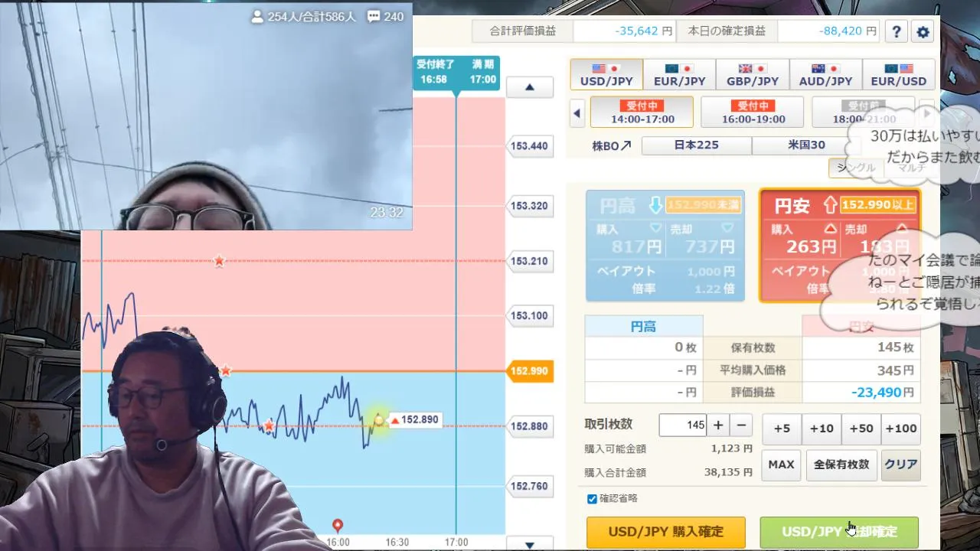Viewport: 980px width, 551px height.
Task: Switch to シングル single mode
Action: pyautogui.click(x=856, y=168)
